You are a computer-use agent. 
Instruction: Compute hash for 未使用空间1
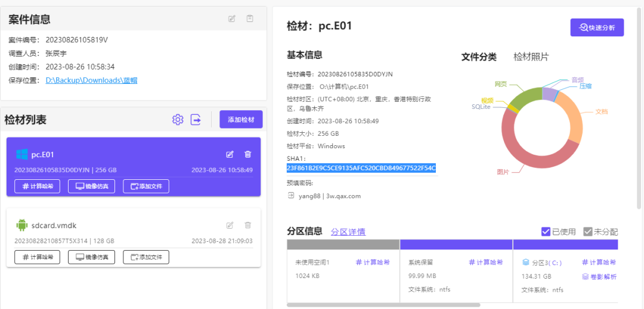pos(373,263)
